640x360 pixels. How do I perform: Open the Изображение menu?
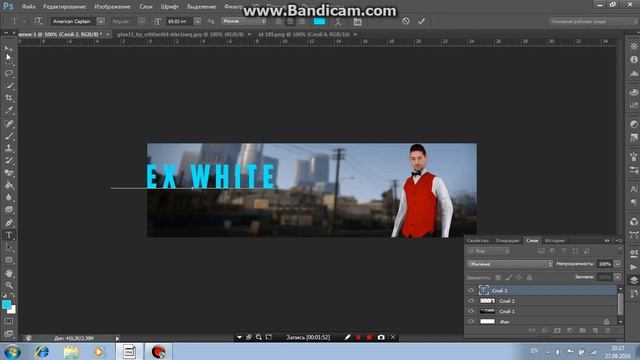pos(112,7)
